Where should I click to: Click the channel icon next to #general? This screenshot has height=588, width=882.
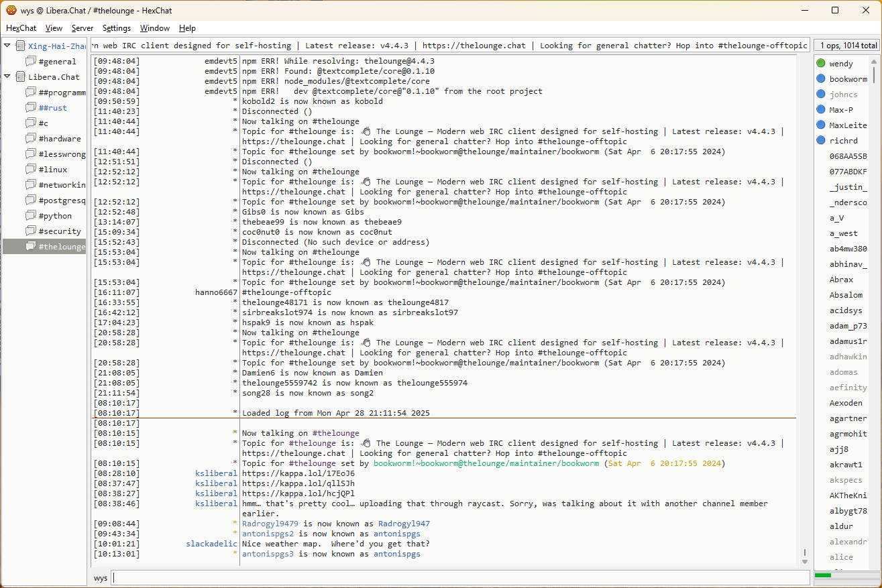(x=31, y=62)
